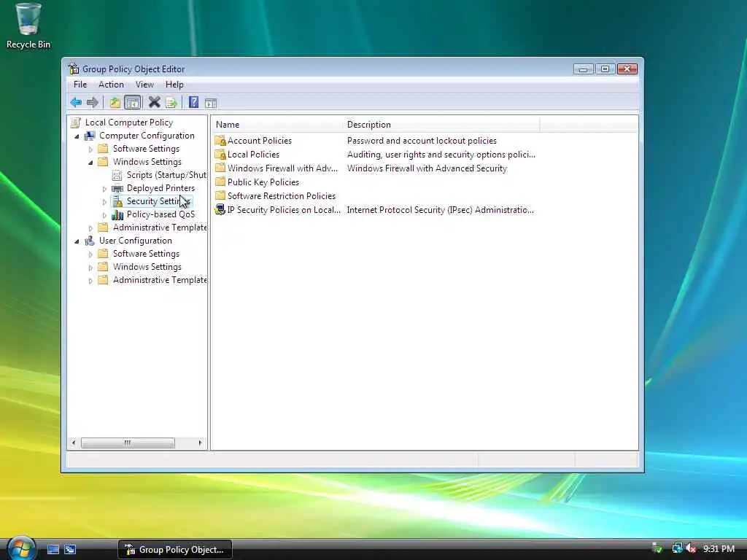The height and width of the screenshot is (560, 747).
Task: Click the network tray icon
Action: [x=677, y=549]
